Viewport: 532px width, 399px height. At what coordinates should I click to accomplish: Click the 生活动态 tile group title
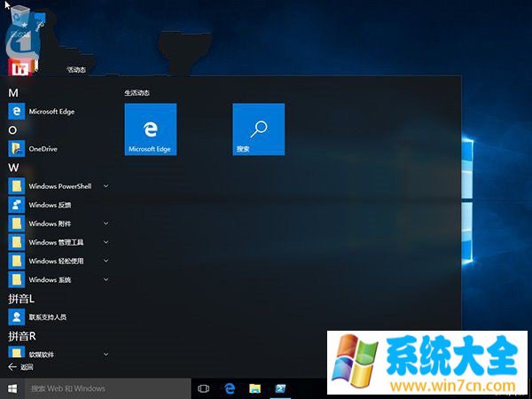pos(137,92)
